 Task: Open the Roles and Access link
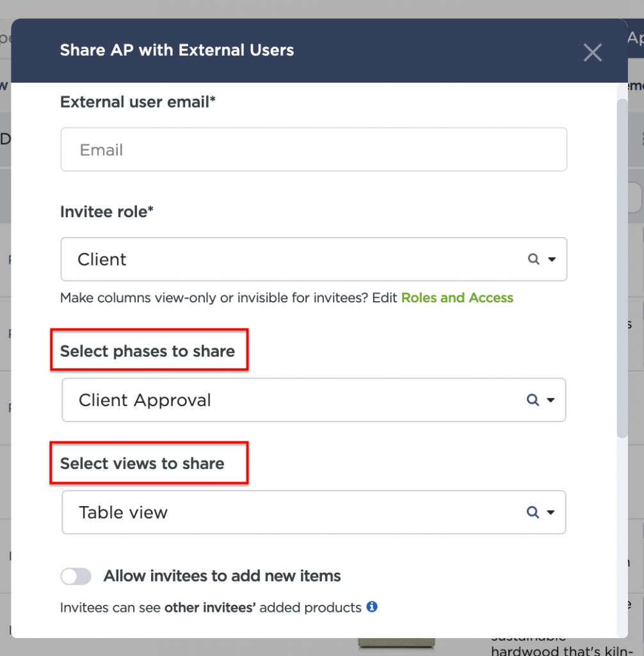[457, 297]
